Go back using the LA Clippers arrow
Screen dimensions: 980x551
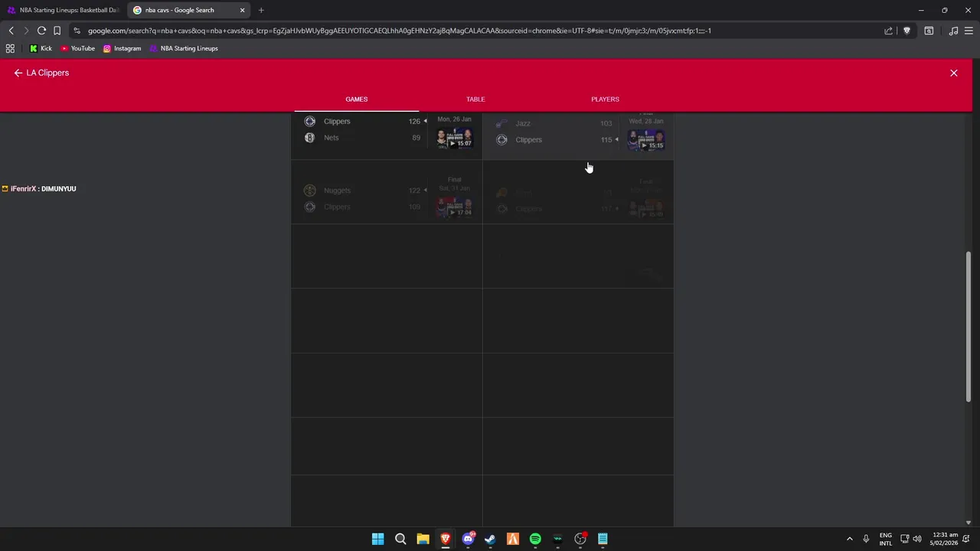point(18,73)
